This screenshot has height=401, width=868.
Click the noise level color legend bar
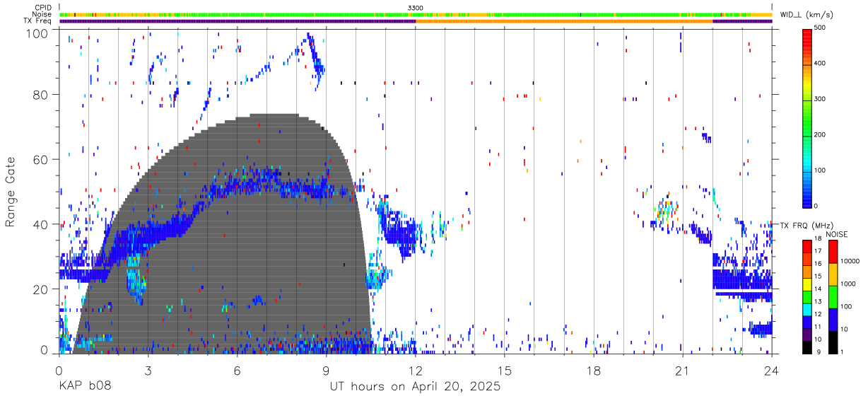pyautogui.click(x=833, y=296)
